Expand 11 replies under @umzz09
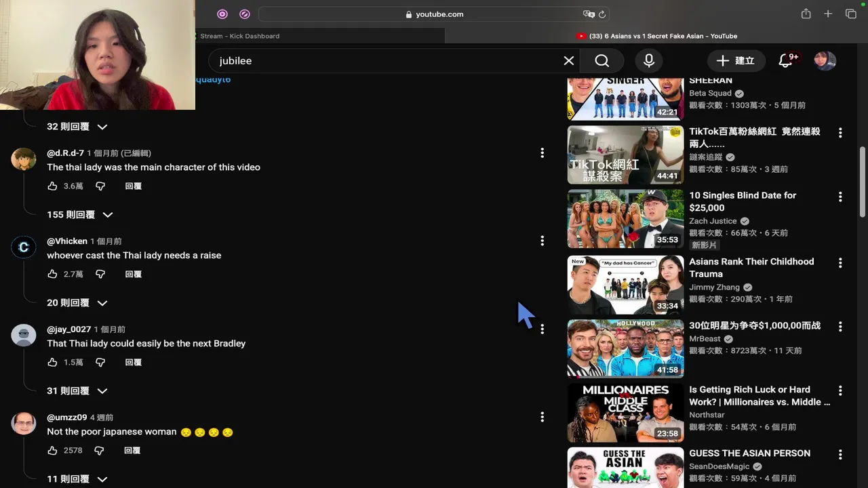 [77, 479]
